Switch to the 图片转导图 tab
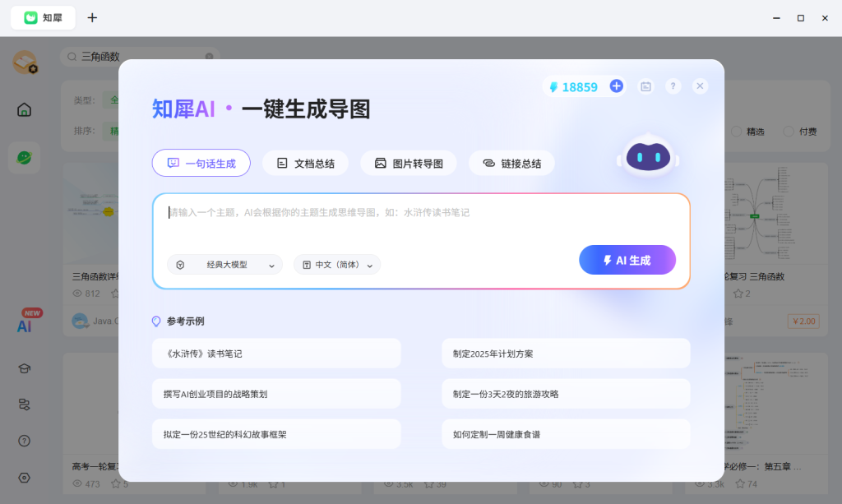842x504 pixels. point(409,163)
